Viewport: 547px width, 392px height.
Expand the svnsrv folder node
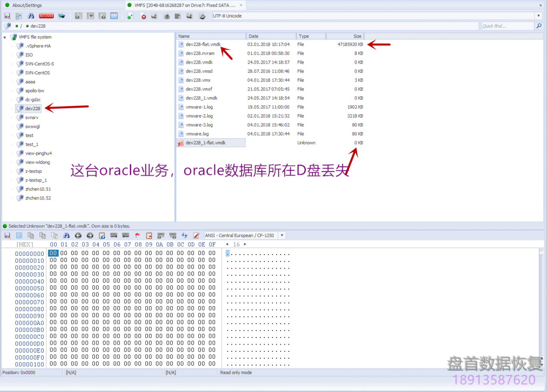click(12, 117)
